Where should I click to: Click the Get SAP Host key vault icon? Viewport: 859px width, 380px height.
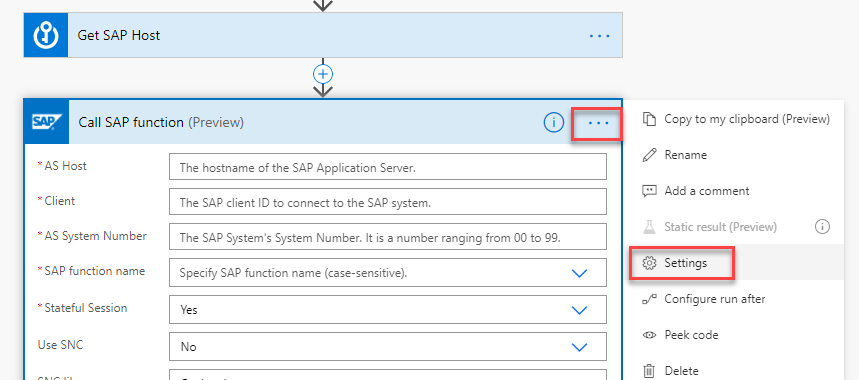coord(45,35)
